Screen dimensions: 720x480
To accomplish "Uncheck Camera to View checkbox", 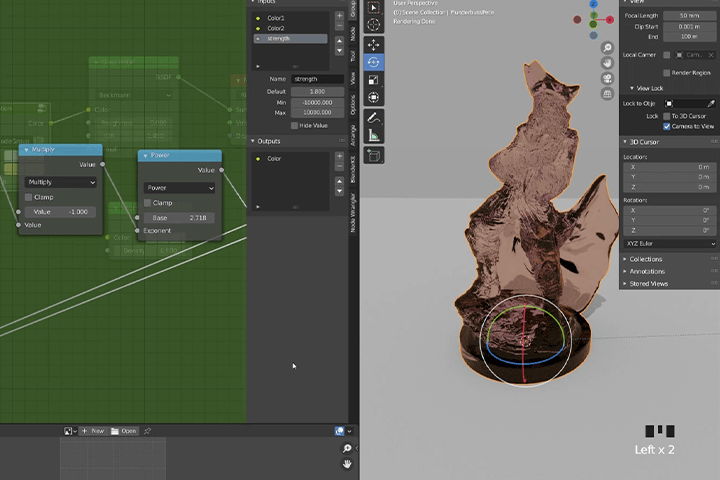I will [x=667, y=126].
